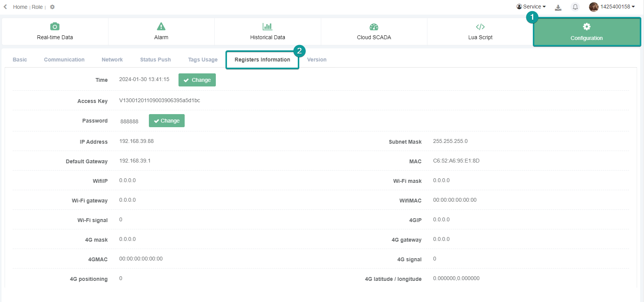Screen dimensions: 644x302
Task: Switch to the Status Push tab
Action: pos(155,60)
